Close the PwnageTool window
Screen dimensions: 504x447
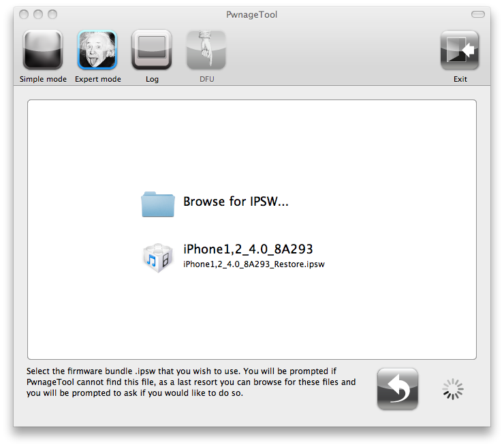25,14
